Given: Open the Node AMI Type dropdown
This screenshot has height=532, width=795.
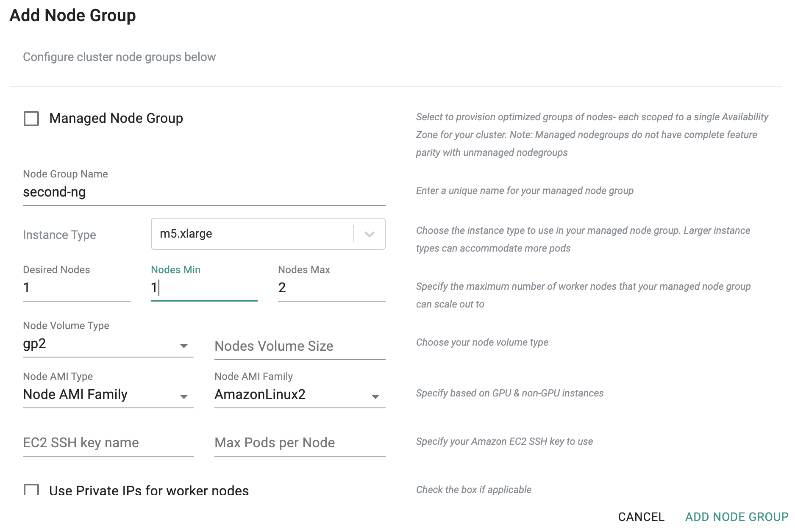Looking at the screenshot, I should tap(108, 395).
